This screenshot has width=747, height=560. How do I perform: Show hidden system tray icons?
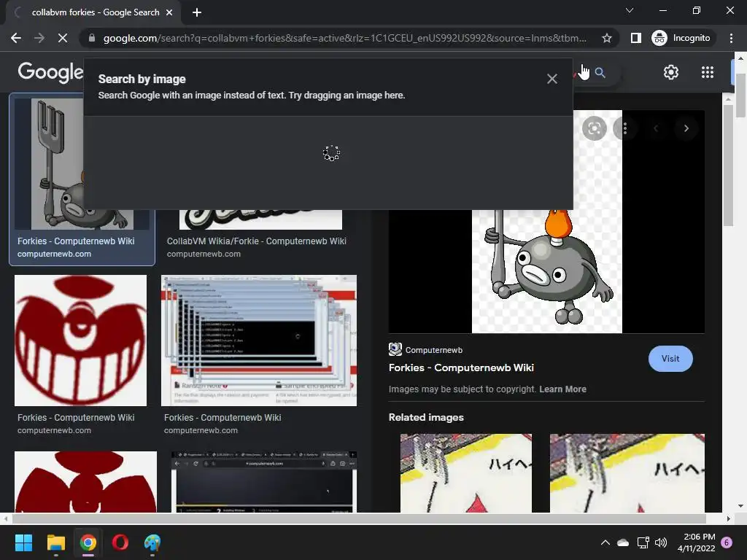(x=605, y=542)
